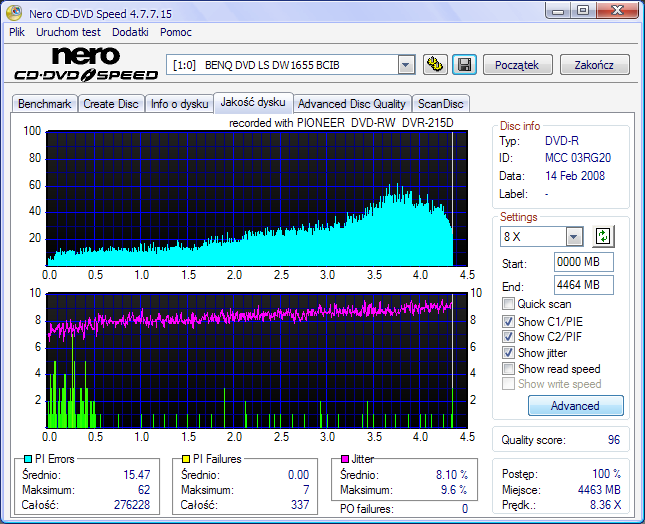
Task: Click the green refresh speed icon
Action: (x=603, y=236)
